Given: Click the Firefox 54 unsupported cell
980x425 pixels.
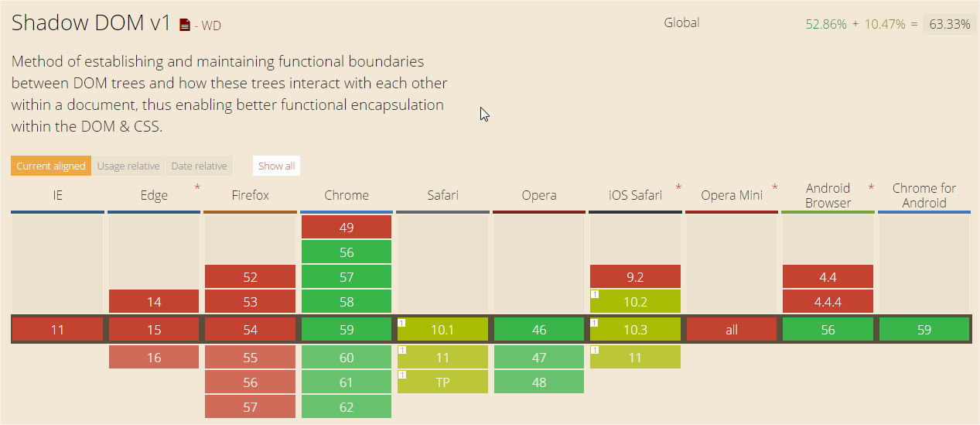Looking at the screenshot, I should (250, 330).
